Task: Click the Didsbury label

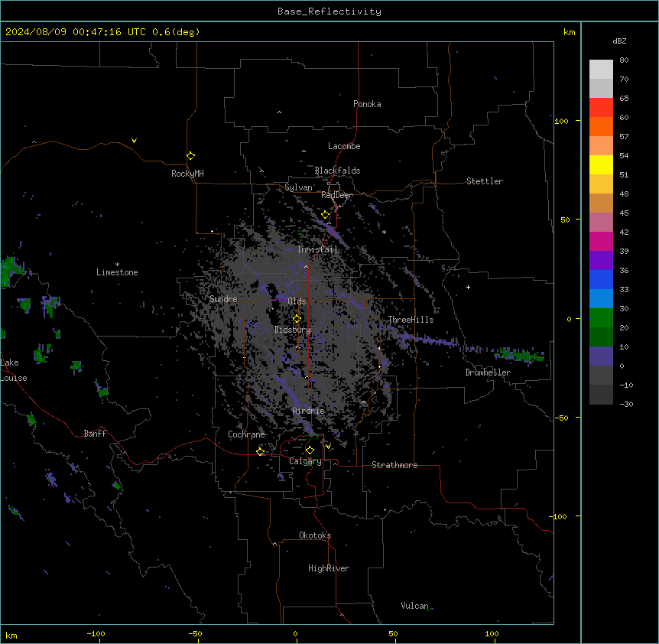Action: (293, 330)
